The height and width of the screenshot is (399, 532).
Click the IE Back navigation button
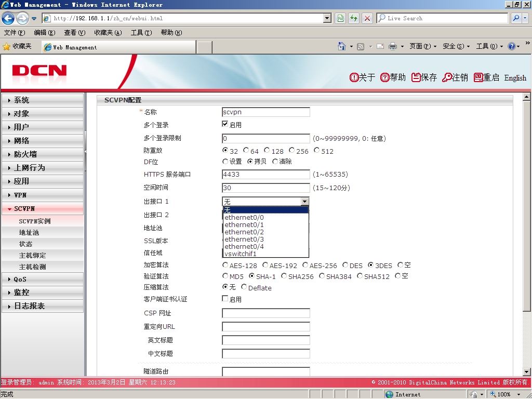pos(8,18)
